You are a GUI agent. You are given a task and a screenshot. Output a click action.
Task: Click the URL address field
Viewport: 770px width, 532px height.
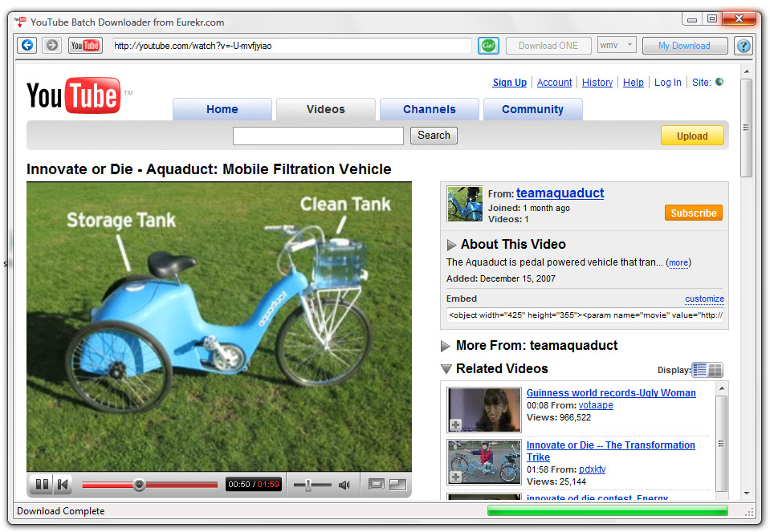pyautogui.click(x=291, y=46)
